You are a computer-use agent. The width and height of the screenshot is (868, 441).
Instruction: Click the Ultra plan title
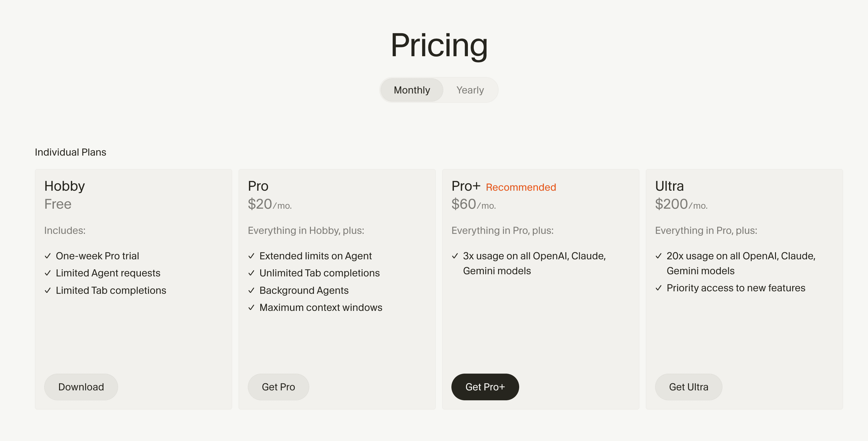click(x=669, y=186)
